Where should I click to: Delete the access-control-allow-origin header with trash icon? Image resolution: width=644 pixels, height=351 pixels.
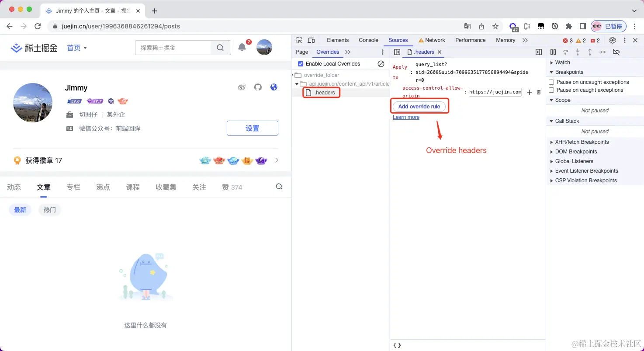pos(539,92)
